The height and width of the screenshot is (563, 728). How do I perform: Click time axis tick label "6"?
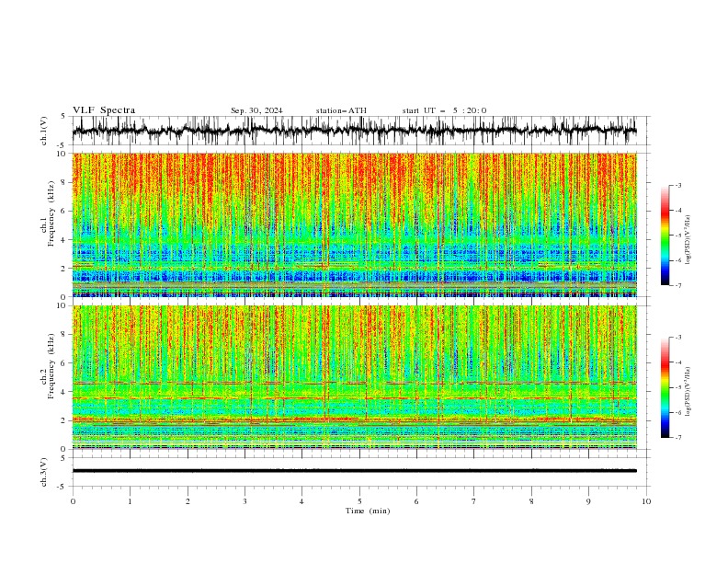pyautogui.click(x=416, y=501)
